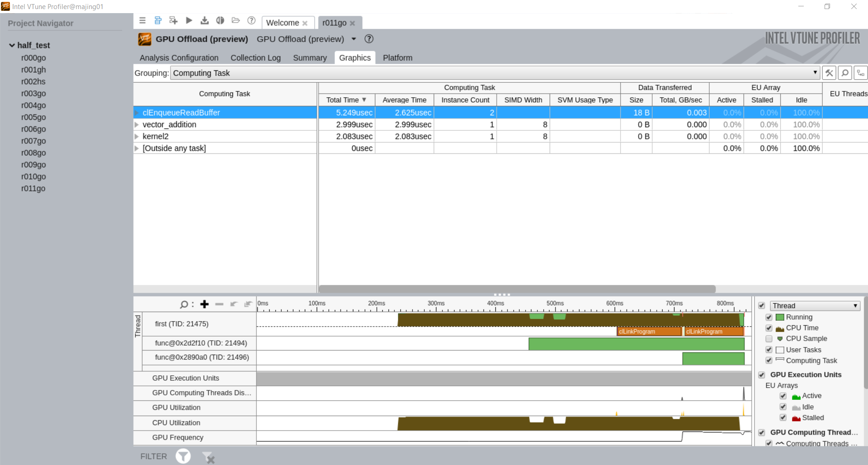Viewport: 868px width, 465px height.
Task: Toggle the Project Navigator toolbar icon
Action: (x=158, y=20)
